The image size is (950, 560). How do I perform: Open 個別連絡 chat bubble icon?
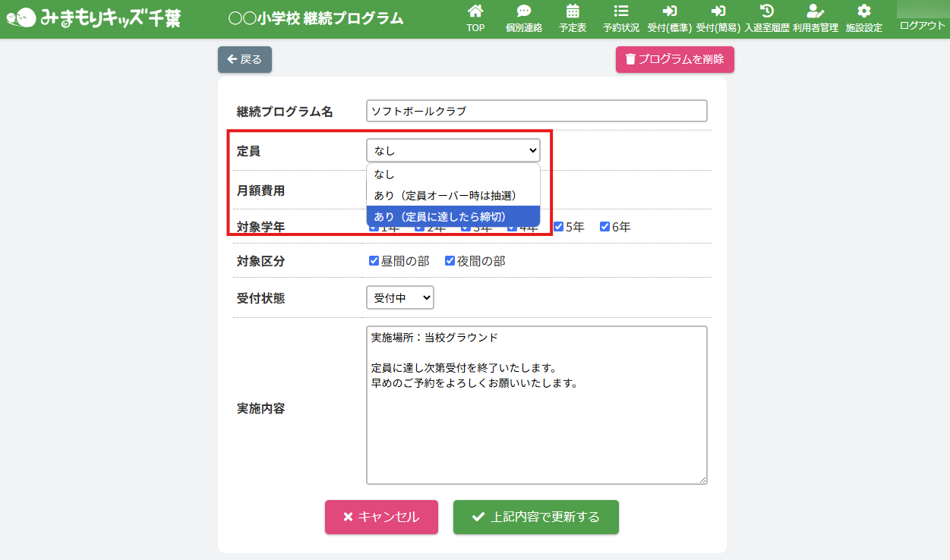point(523,11)
